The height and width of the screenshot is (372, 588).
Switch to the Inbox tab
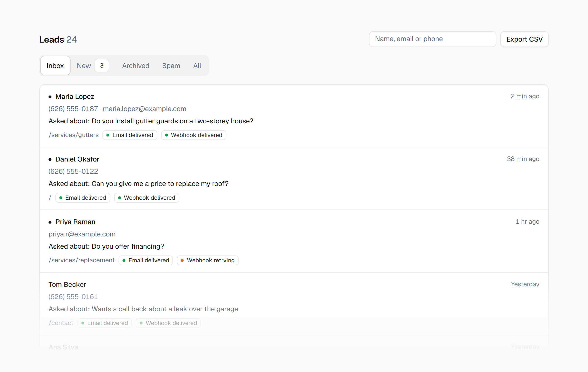(55, 66)
